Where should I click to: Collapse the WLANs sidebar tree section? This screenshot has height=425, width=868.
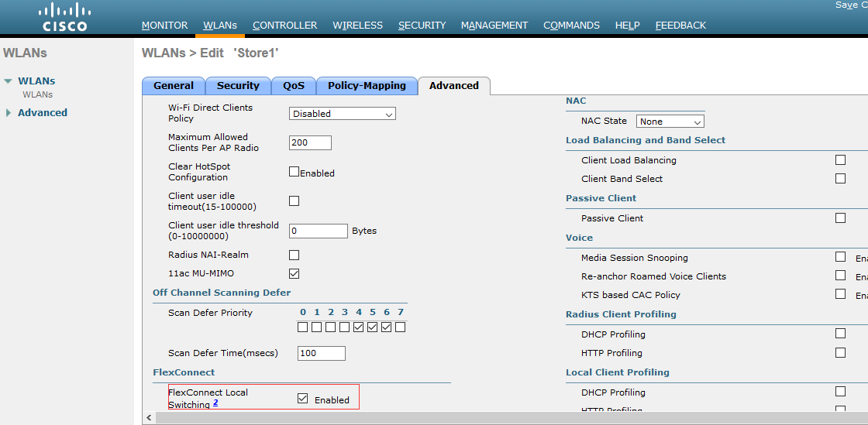(x=8, y=81)
